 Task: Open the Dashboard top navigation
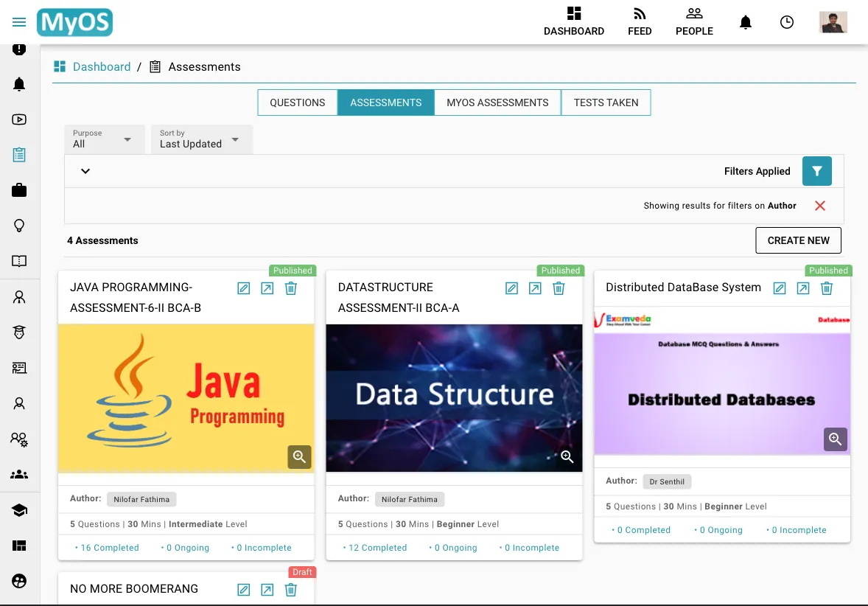pyautogui.click(x=573, y=21)
